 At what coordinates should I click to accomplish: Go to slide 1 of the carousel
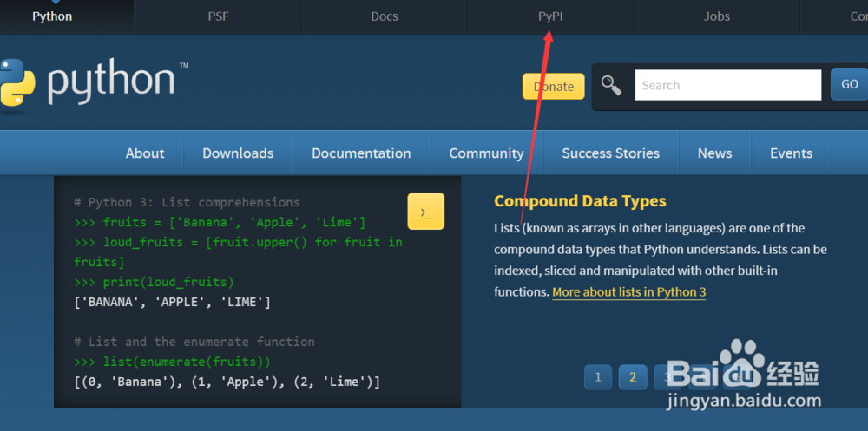pos(597,377)
